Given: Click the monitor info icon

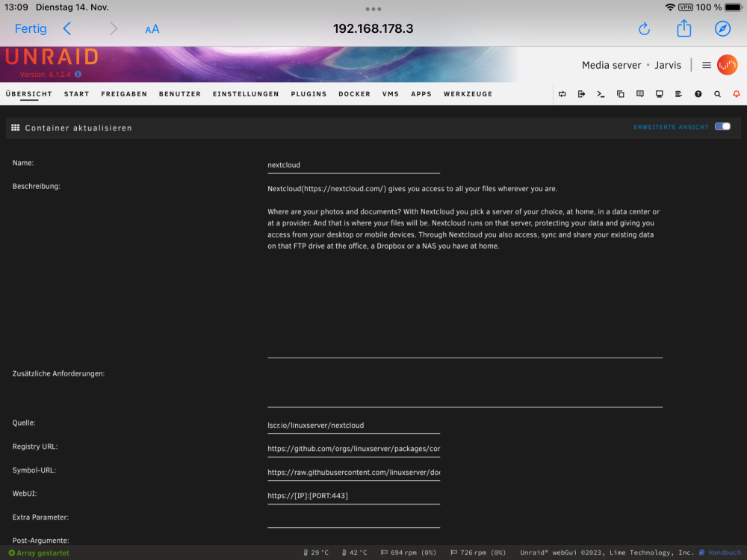Looking at the screenshot, I should point(660,94).
